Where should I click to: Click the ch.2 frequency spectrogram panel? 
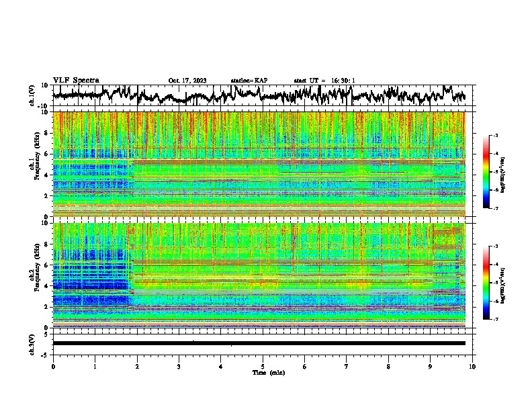click(x=259, y=275)
